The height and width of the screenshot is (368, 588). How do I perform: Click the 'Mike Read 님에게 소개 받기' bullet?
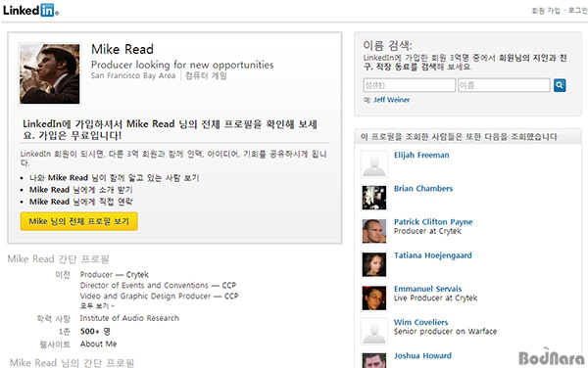pos(81,190)
